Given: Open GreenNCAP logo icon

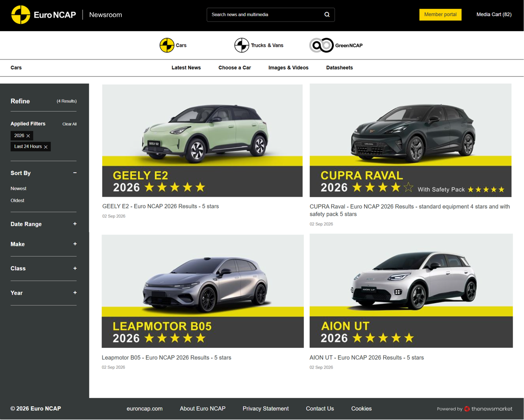Looking at the screenshot, I should (x=321, y=45).
